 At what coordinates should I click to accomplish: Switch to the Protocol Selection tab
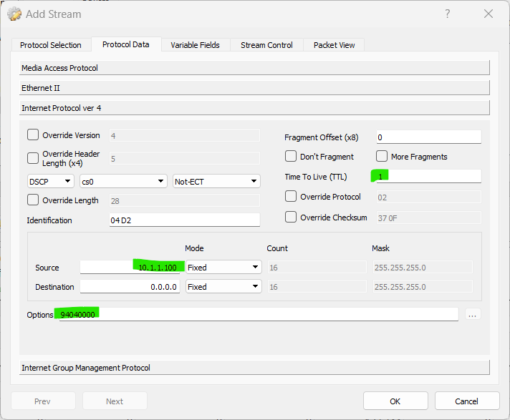coord(51,45)
